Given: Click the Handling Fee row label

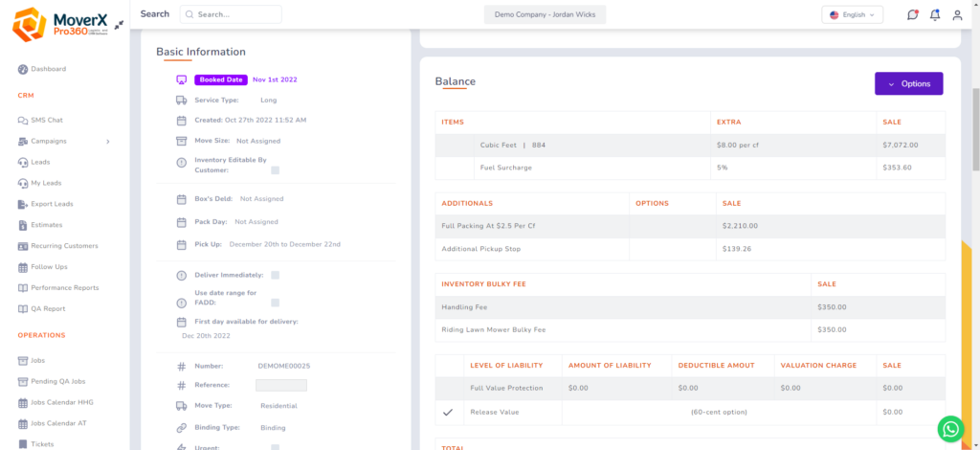Looking at the screenshot, I should 464,307.
